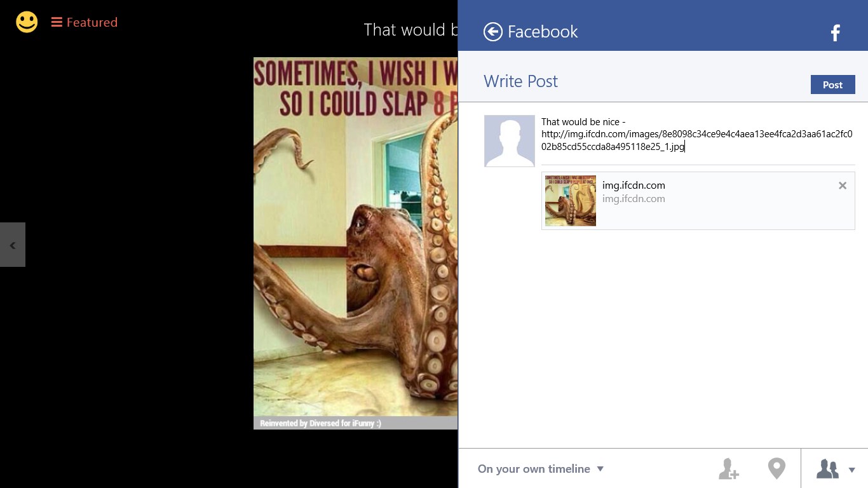Select the Featured section label

click(x=92, y=22)
